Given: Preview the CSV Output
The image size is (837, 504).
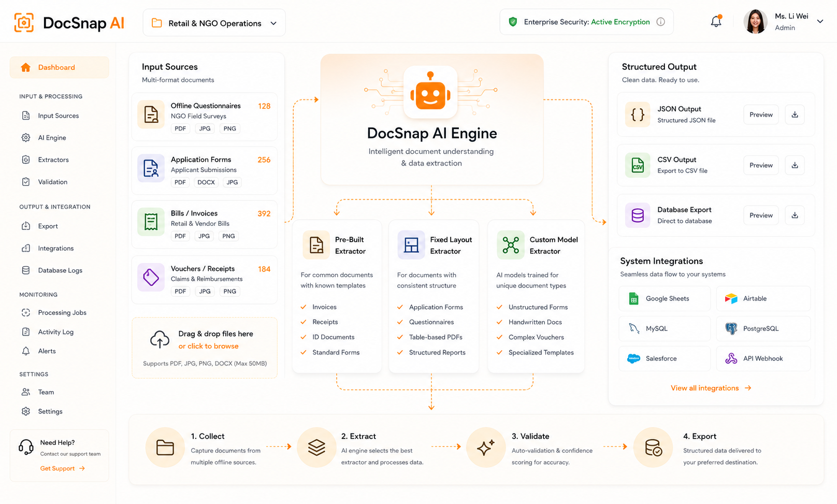Looking at the screenshot, I should click(761, 165).
